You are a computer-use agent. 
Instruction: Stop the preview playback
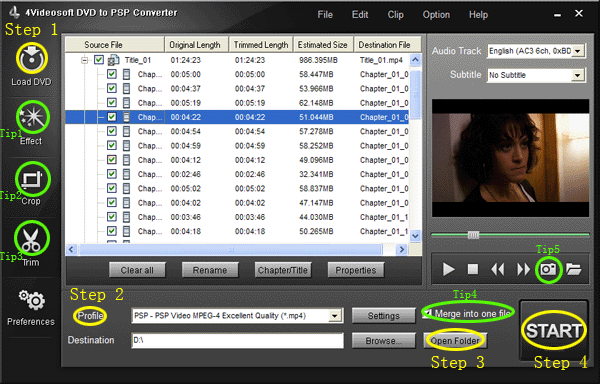[x=473, y=269]
